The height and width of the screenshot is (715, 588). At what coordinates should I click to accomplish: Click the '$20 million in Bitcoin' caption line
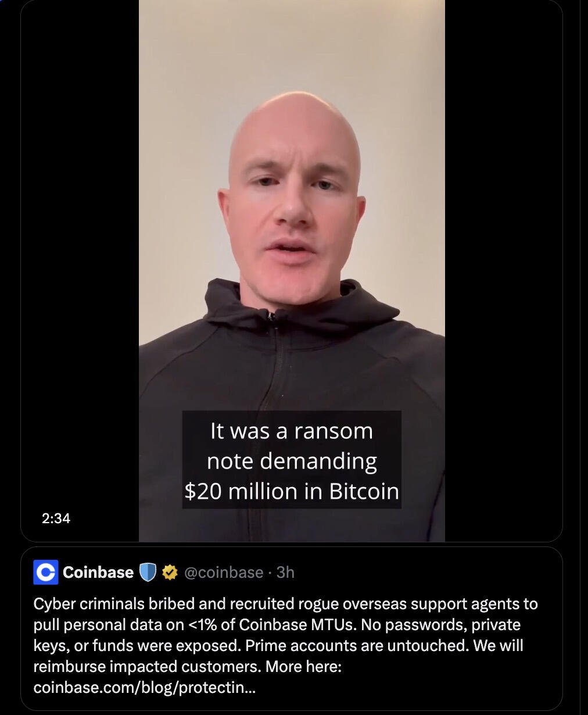[292, 491]
